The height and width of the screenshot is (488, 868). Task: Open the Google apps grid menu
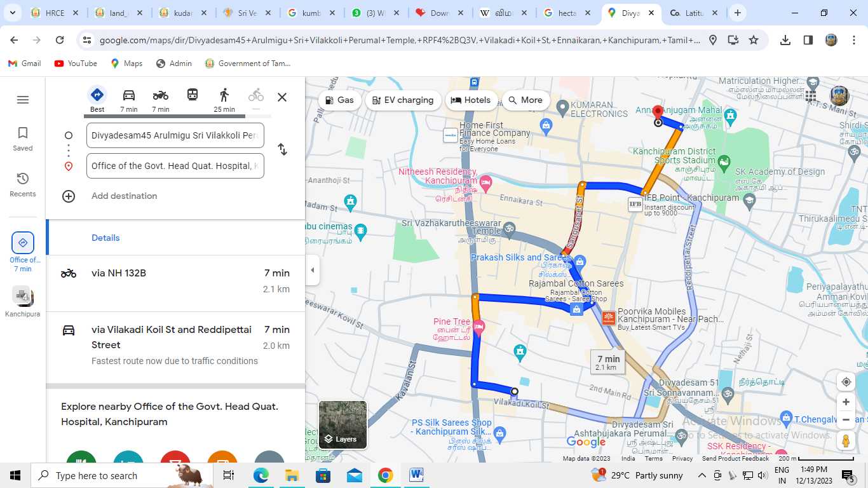coord(811,96)
